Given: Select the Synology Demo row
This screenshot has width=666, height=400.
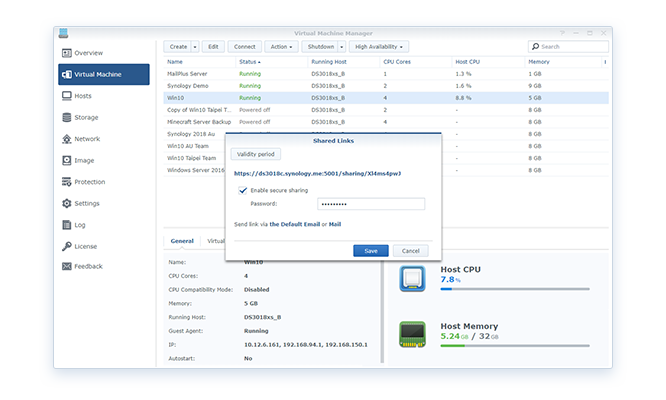Looking at the screenshot, I should point(386,86).
